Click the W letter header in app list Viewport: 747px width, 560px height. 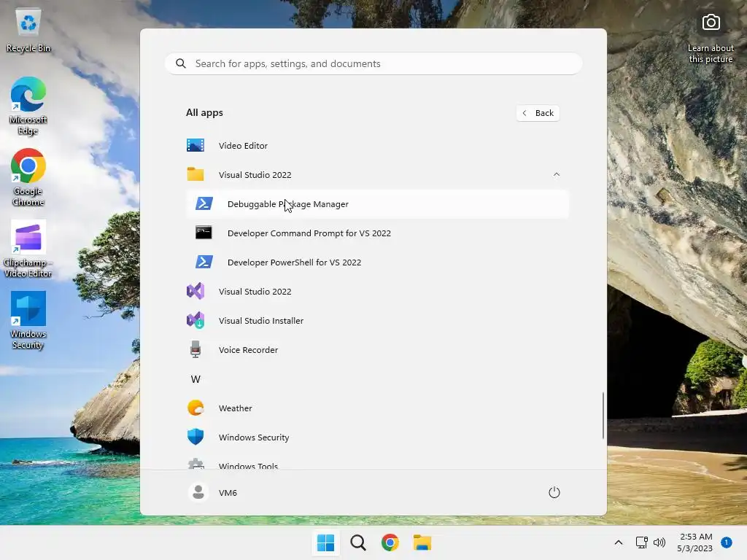tap(196, 378)
